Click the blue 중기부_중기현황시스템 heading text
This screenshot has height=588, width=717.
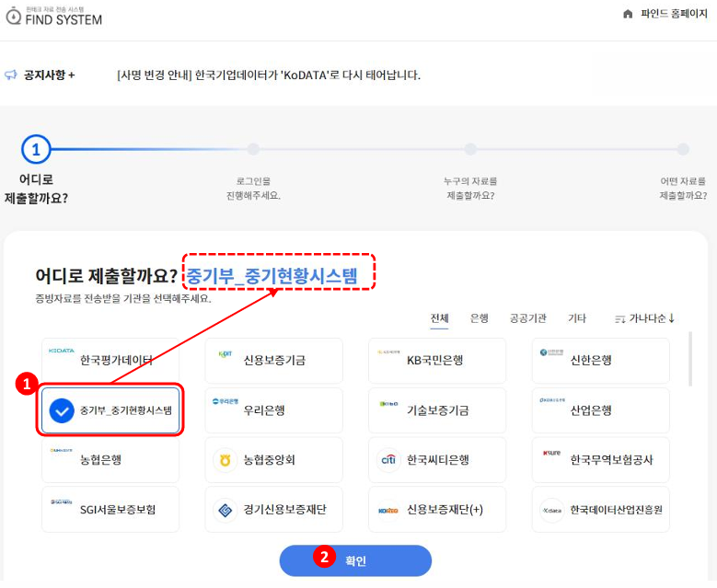coord(272,276)
